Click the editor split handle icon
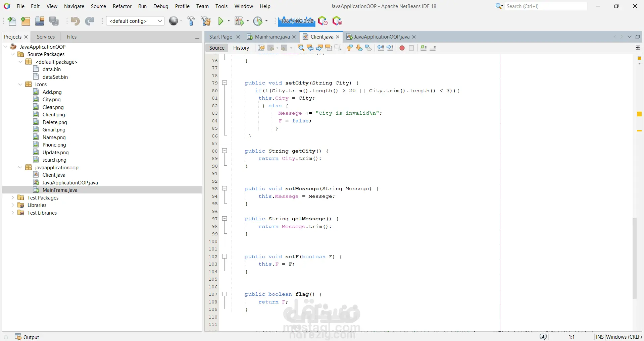The width and height of the screenshot is (644, 341). (x=638, y=48)
